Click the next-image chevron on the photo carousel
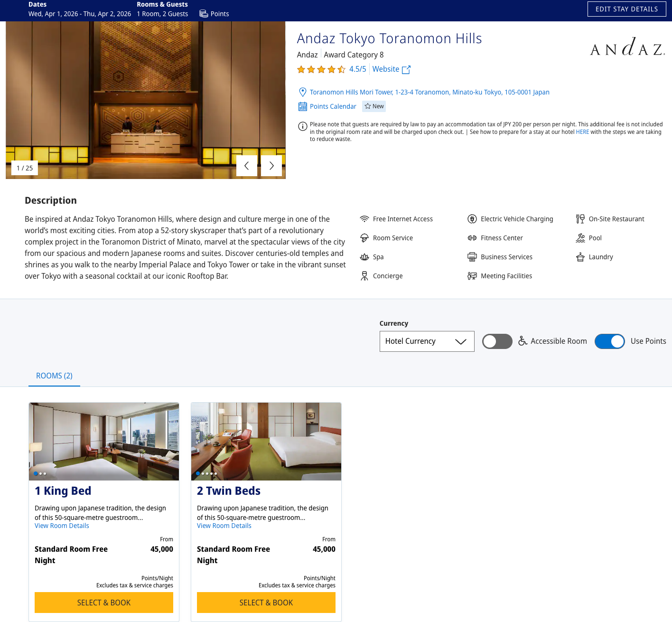This screenshot has width=672, height=622. coord(271,165)
